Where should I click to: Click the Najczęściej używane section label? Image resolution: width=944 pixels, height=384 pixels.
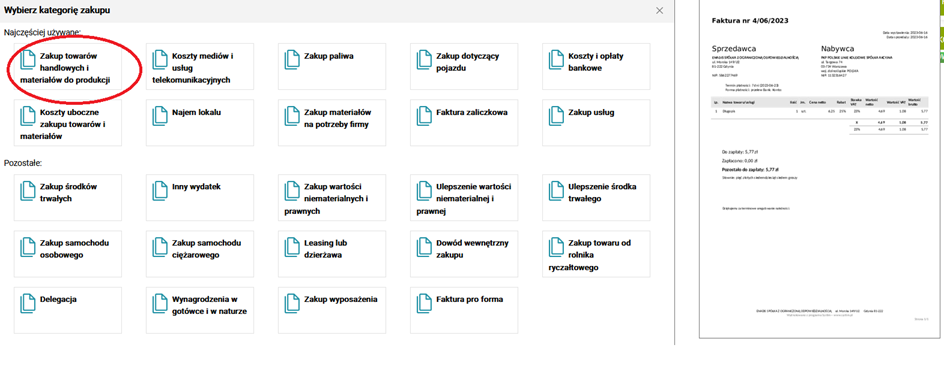42,32
